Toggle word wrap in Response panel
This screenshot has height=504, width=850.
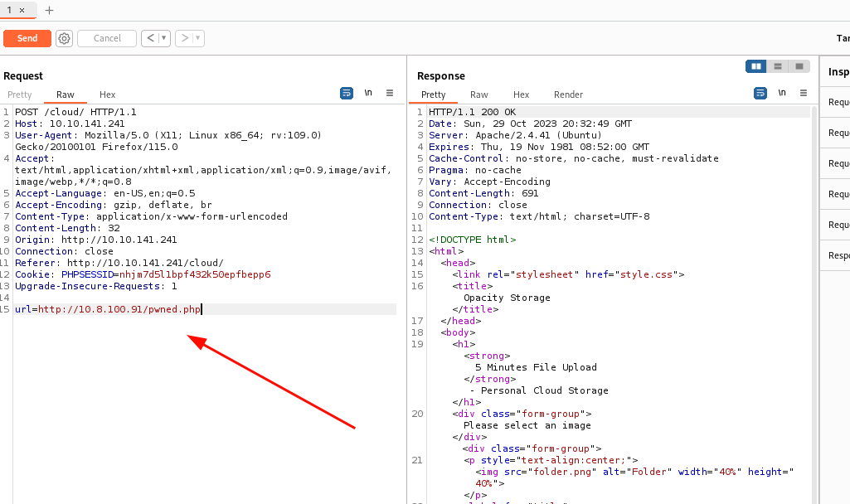(760, 93)
